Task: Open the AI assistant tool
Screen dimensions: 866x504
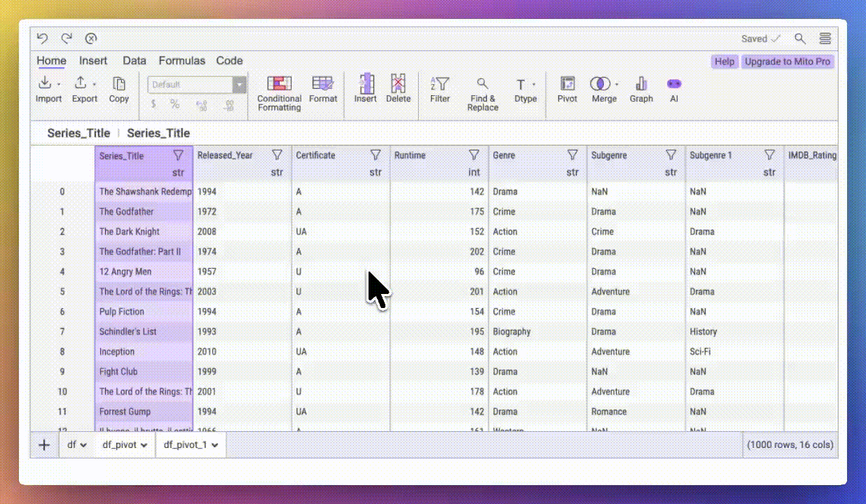Action: (673, 89)
